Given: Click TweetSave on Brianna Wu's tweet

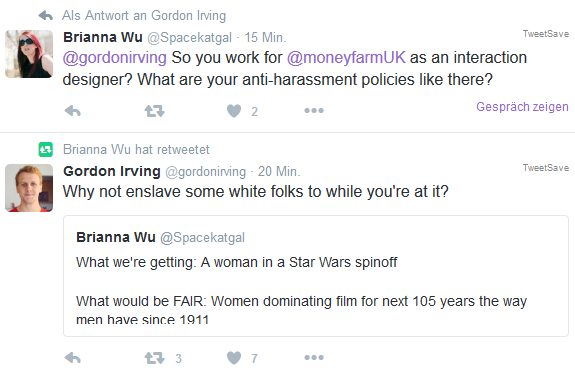Looking at the screenshot, I should [546, 34].
